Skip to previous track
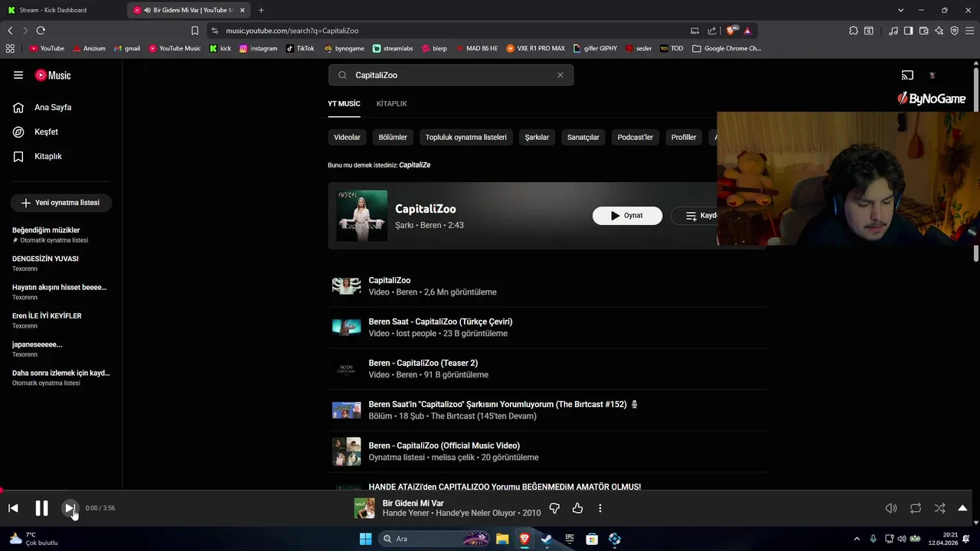Viewport: 980px width, 551px height. (x=13, y=508)
